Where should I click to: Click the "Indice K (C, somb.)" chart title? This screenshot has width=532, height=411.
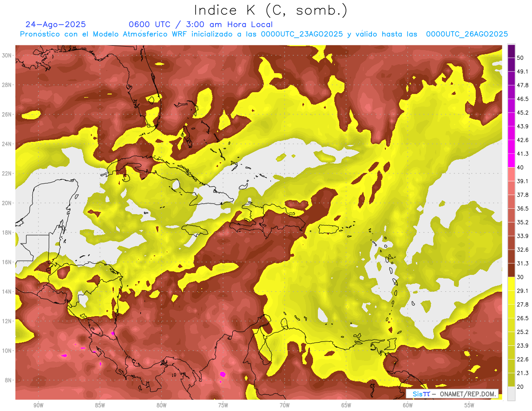click(x=271, y=10)
